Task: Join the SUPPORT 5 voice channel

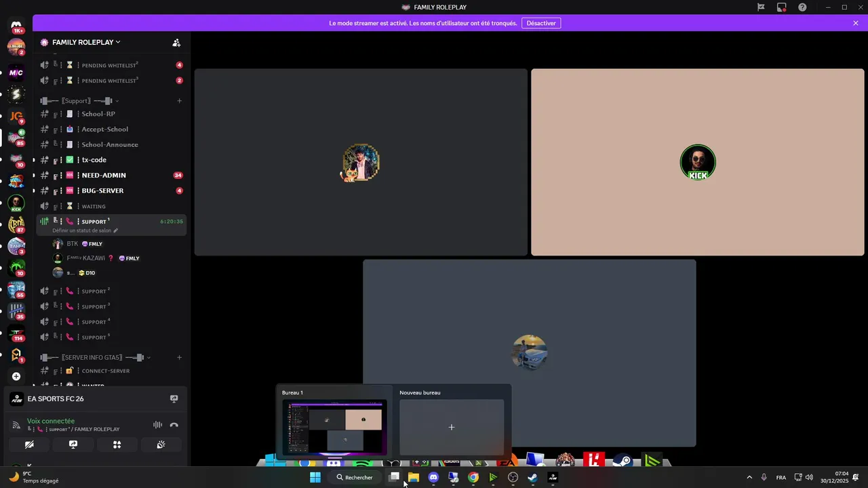Action: pos(112,337)
